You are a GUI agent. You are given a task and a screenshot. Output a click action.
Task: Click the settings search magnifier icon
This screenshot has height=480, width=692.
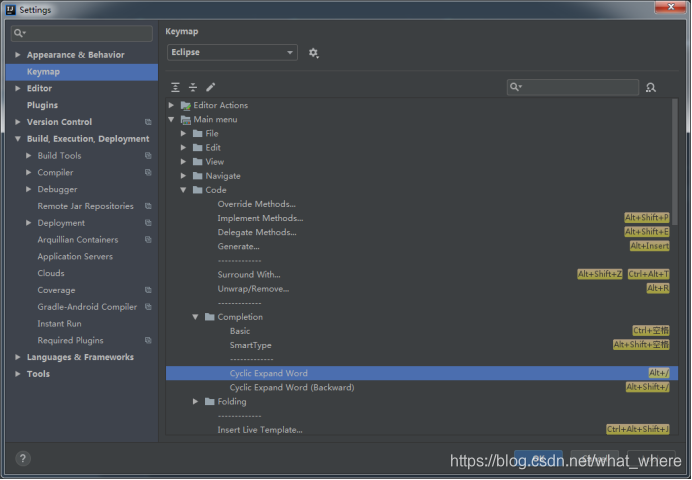(x=19, y=33)
